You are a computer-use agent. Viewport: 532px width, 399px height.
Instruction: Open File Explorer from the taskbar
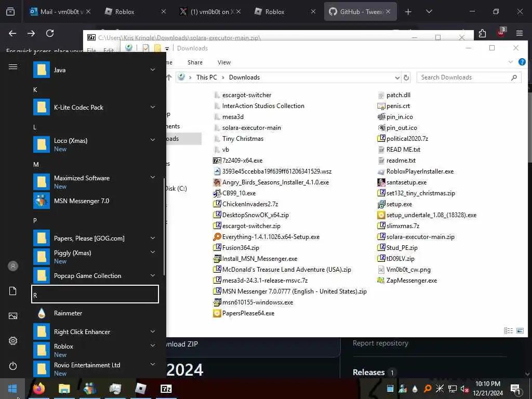[64, 389]
